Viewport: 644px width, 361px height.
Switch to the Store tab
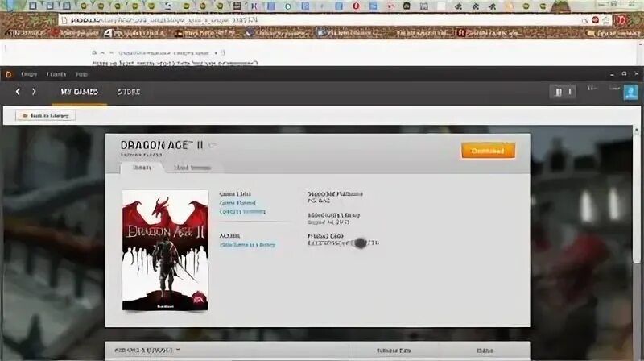click(x=129, y=92)
